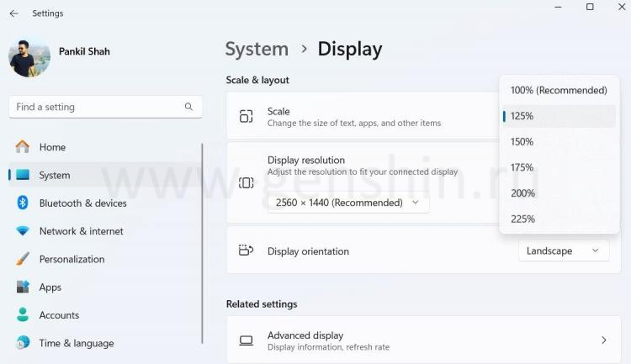Open Advanced display settings

[x=423, y=340]
